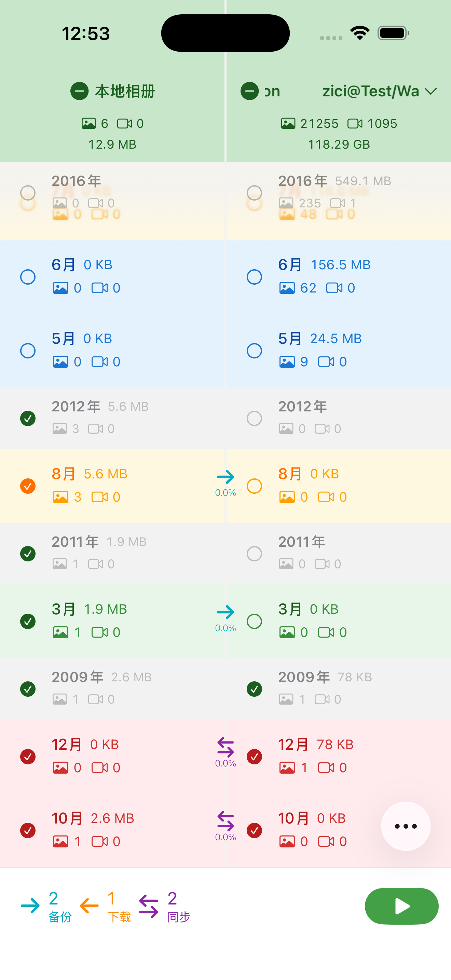The width and height of the screenshot is (451, 980).
Task: Tap the green play button to start transfer
Action: pyautogui.click(x=401, y=906)
